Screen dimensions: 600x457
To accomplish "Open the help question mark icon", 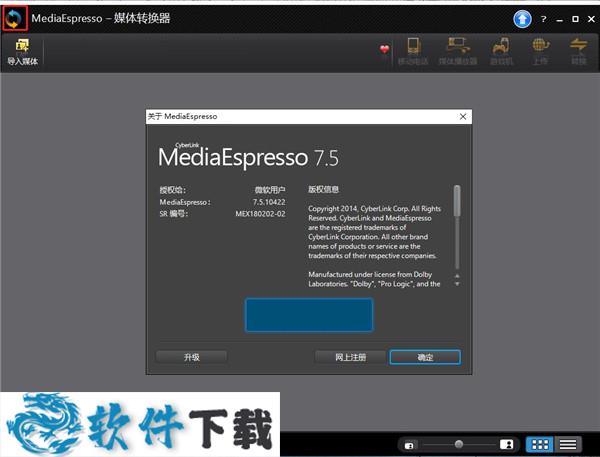I will (x=543, y=19).
